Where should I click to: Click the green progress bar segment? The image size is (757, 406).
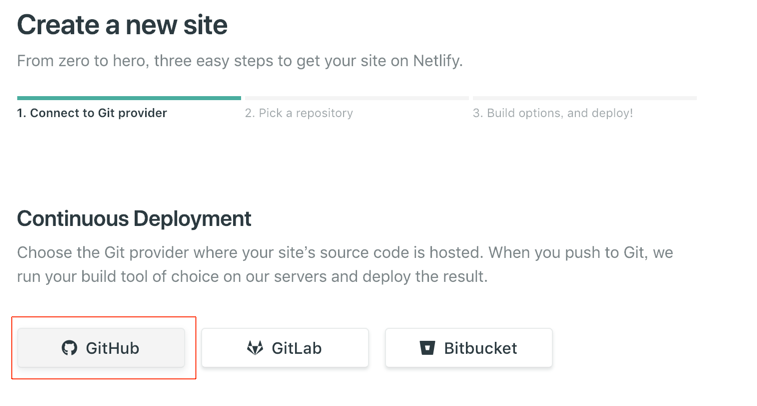(128, 98)
